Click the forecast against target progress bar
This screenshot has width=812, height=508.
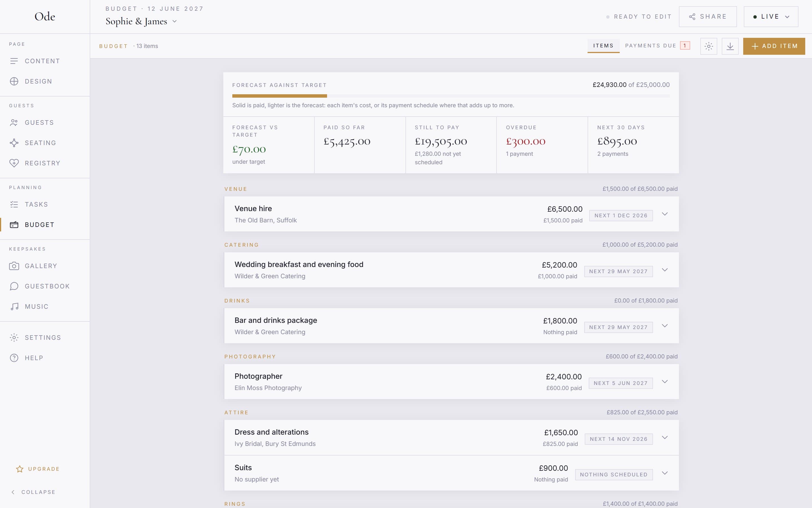(451, 96)
